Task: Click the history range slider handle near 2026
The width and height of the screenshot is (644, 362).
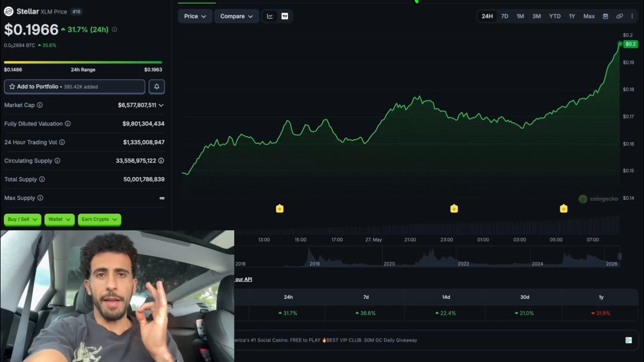Action: tap(620, 256)
